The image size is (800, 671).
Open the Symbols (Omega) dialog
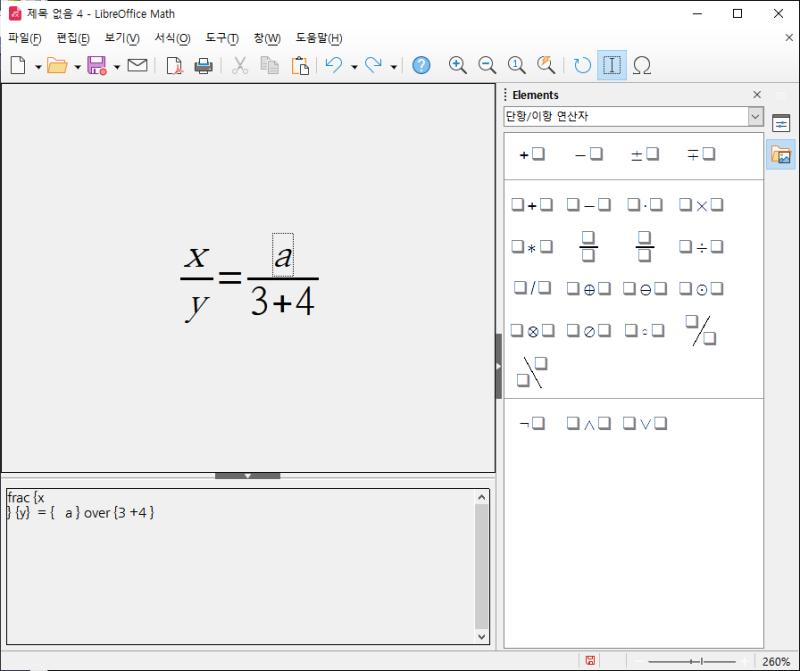coord(643,65)
